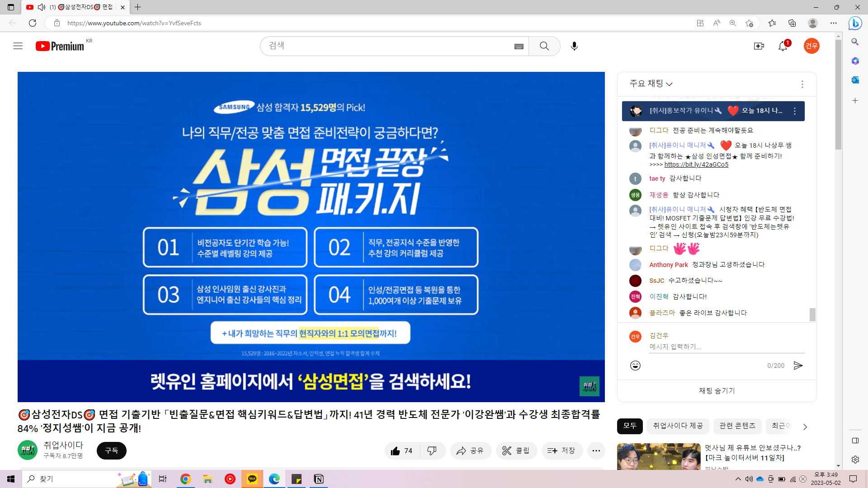Share the video with 공유
The image size is (868, 488).
pos(470,450)
